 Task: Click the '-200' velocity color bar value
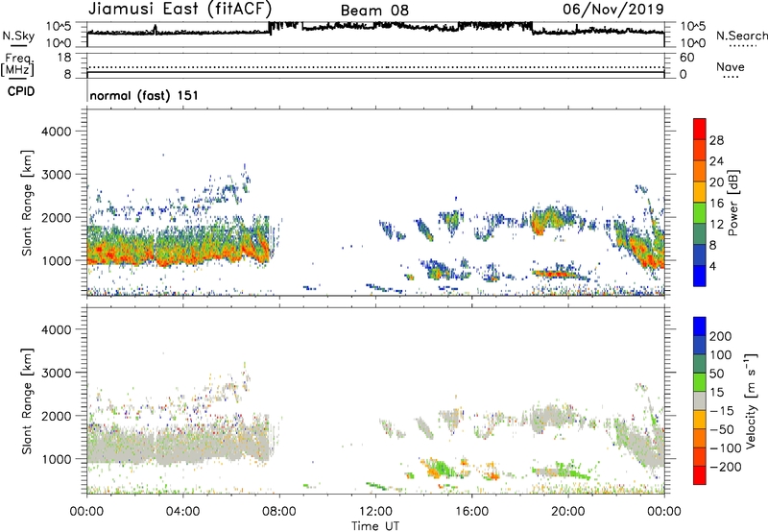(x=726, y=467)
